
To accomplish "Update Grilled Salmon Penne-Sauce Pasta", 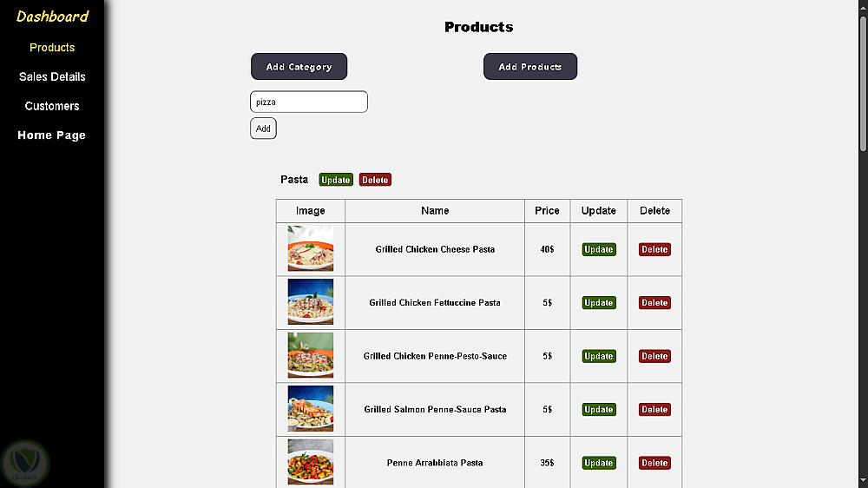I will pyautogui.click(x=599, y=410).
